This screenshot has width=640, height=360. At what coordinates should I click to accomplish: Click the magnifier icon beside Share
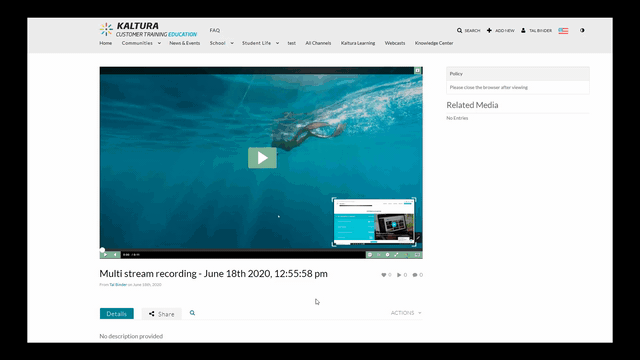click(192, 313)
